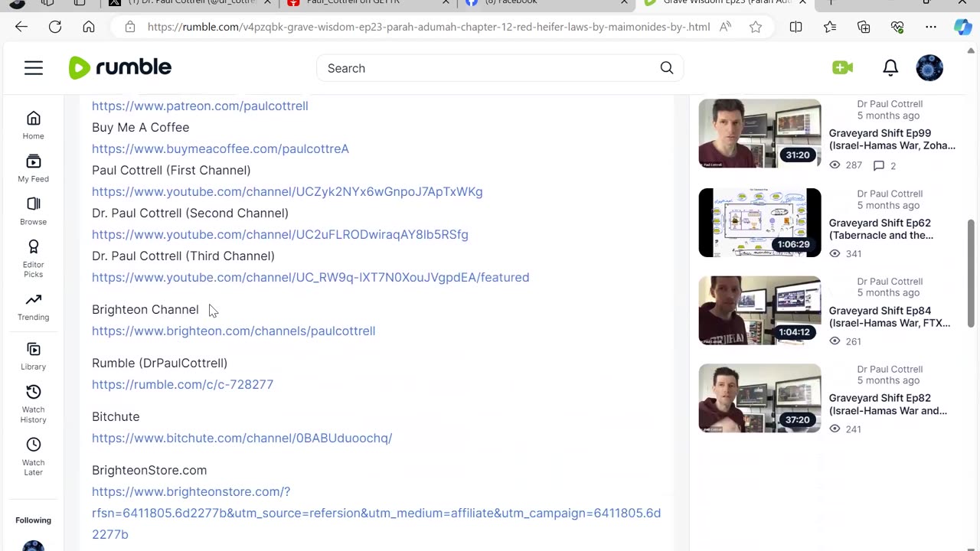Open the Second Channel YouTube link
The image size is (980, 551).
tap(280, 234)
